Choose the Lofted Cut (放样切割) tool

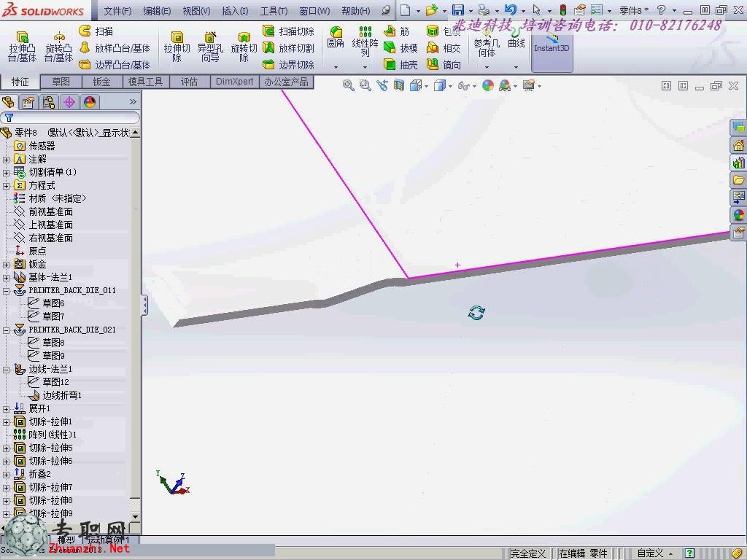coord(288,48)
